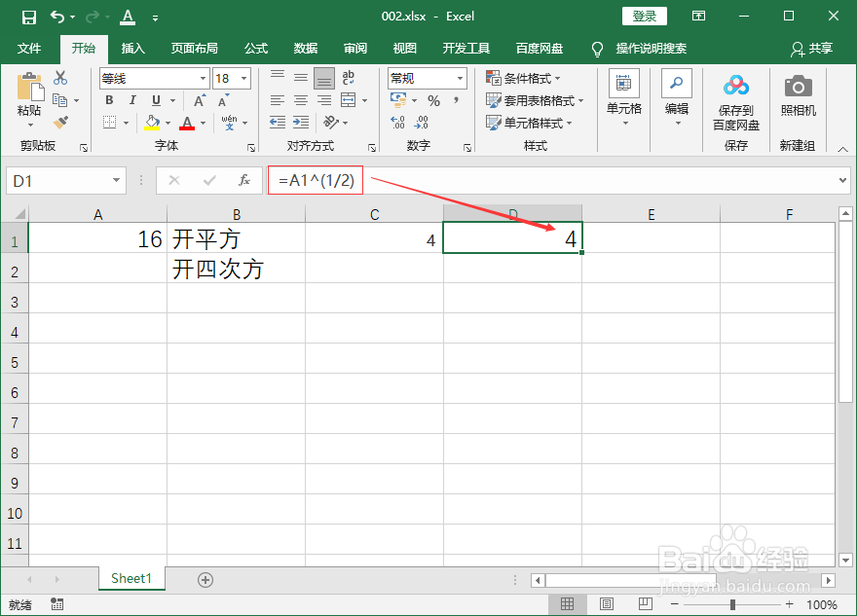857x616 pixels.
Task: Click the zoom slider handle
Action: [732, 604]
